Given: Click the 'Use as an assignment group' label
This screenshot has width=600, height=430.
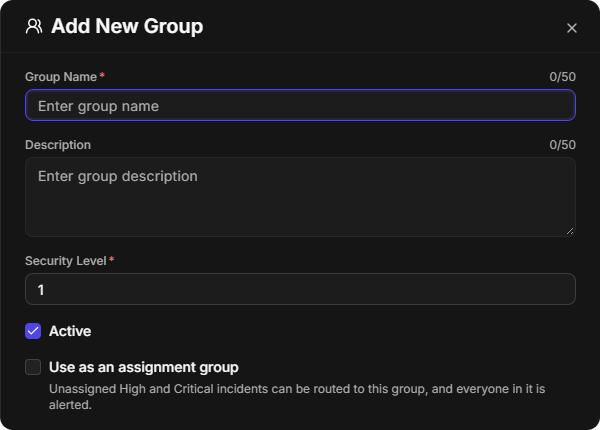Looking at the screenshot, I should [144, 367].
